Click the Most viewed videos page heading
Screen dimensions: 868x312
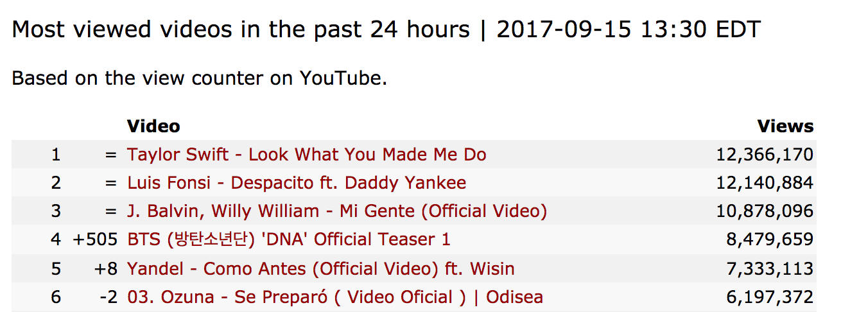(x=386, y=29)
